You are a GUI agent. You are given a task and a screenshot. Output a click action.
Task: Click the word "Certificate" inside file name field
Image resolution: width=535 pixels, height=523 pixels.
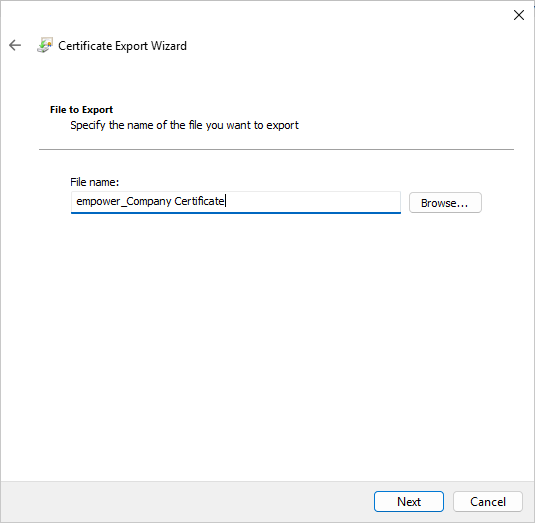click(x=199, y=201)
